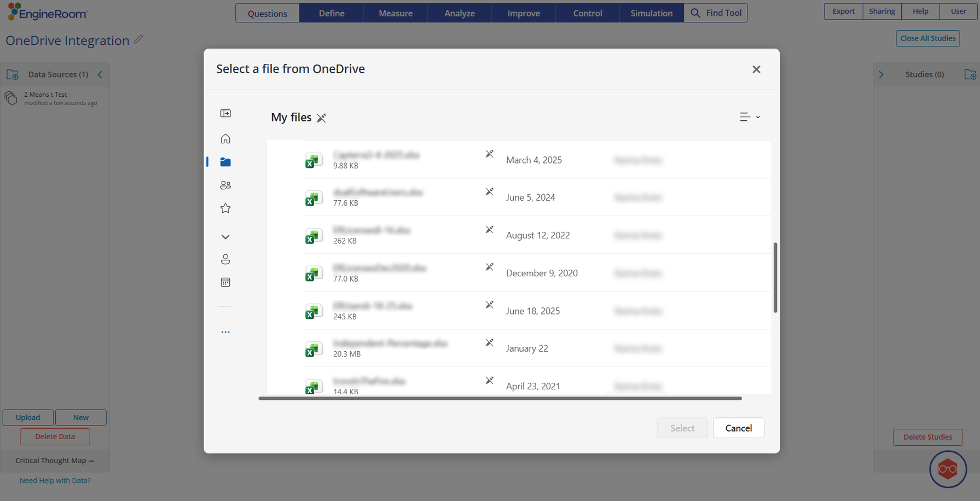The height and width of the screenshot is (501, 980).
Task: Click pin icon on January 22 row
Action: (x=489, y=343)
